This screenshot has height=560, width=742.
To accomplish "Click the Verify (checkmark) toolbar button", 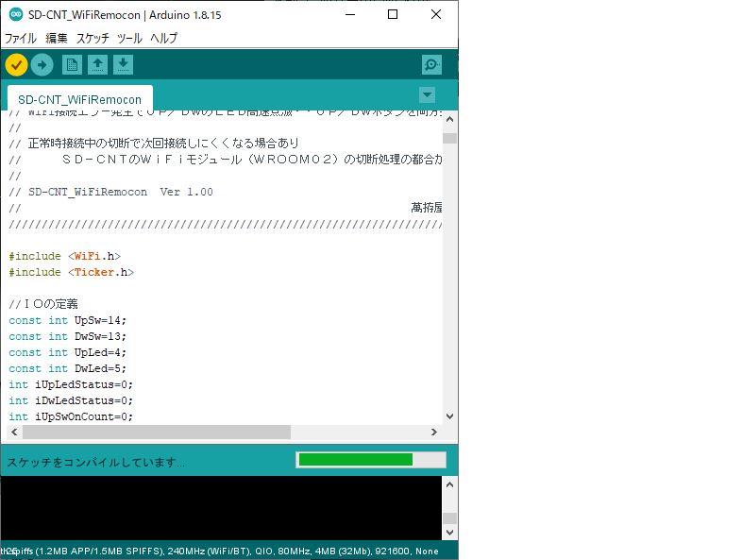I will point(17,65).
